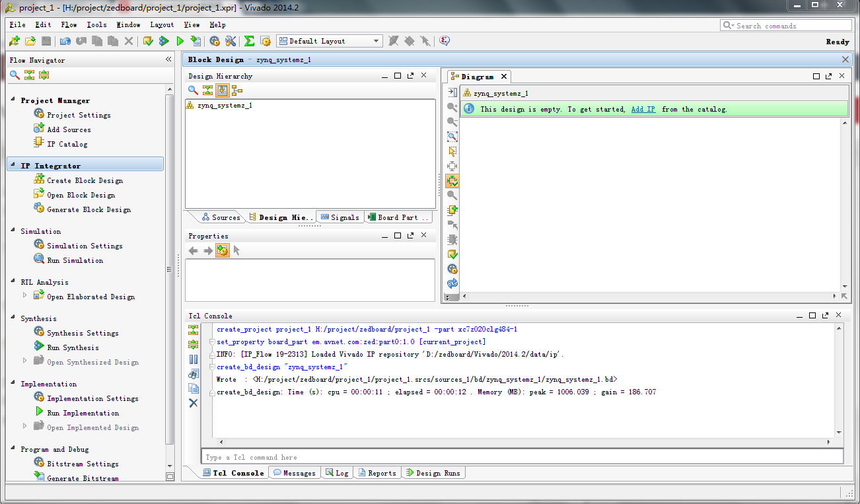The width and height of the screenshot is (860, 504).
Task: Switch to the Messages tab
Action: [295, 473]
